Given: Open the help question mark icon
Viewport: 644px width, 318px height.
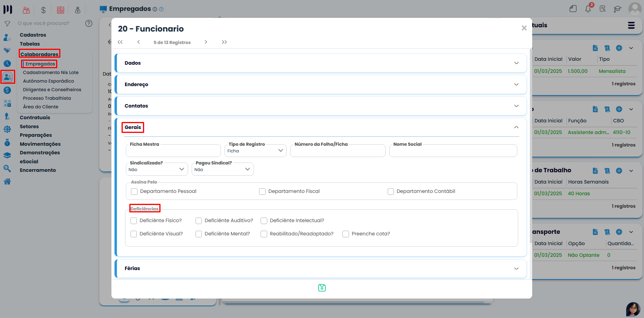Looking at the screenshot, I should [x=89, y=23].
